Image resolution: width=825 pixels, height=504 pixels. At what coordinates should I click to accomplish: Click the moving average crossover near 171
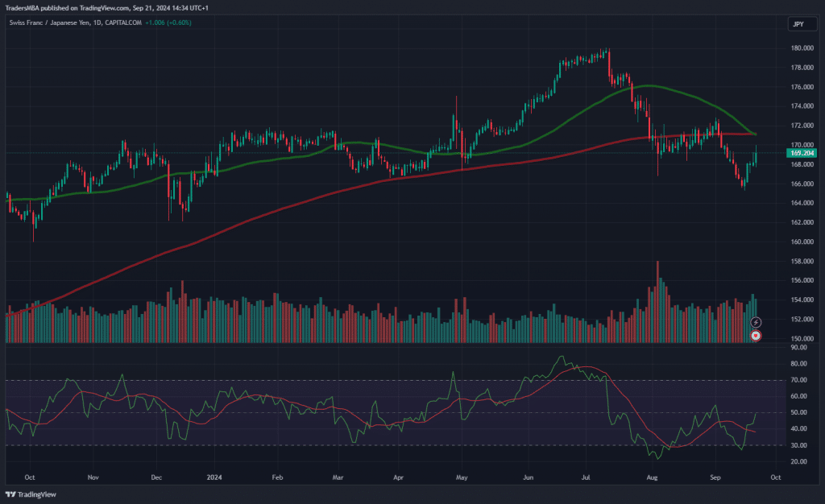point(752,134)
